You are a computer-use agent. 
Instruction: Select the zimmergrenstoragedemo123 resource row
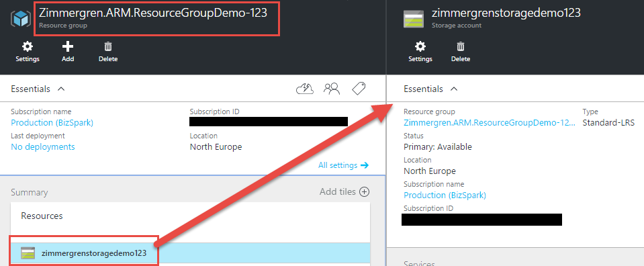[x=191, y=253]
